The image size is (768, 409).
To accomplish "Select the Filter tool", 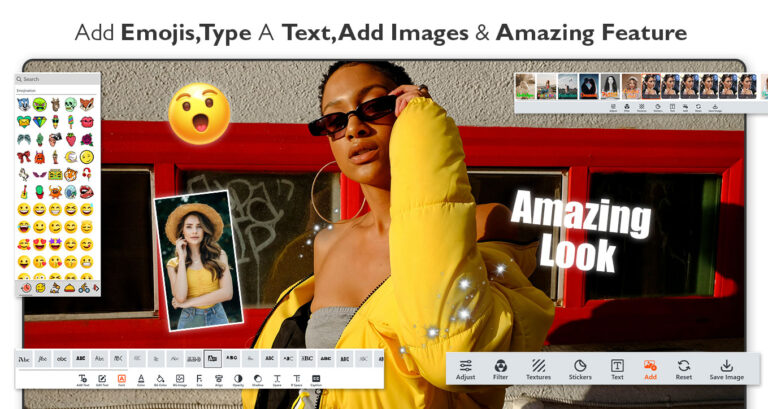I will pyautogui.click(x=500, y=369).
